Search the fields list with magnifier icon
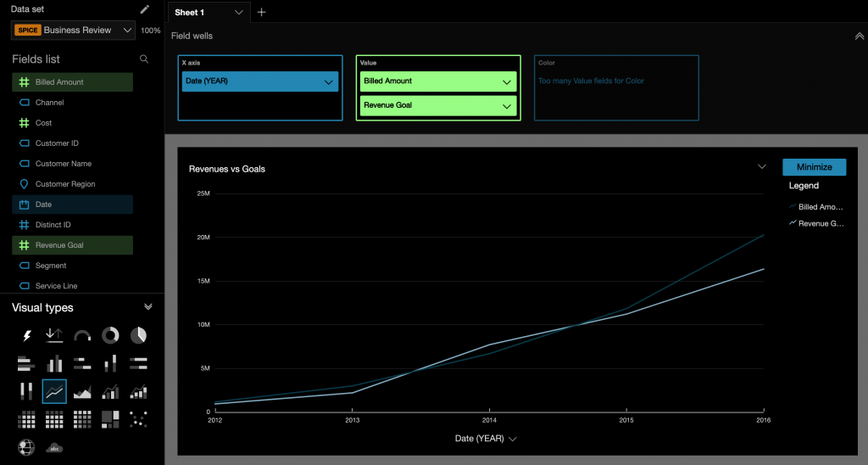The height and width of the screenshot is (465, 868). click(144, 59)
